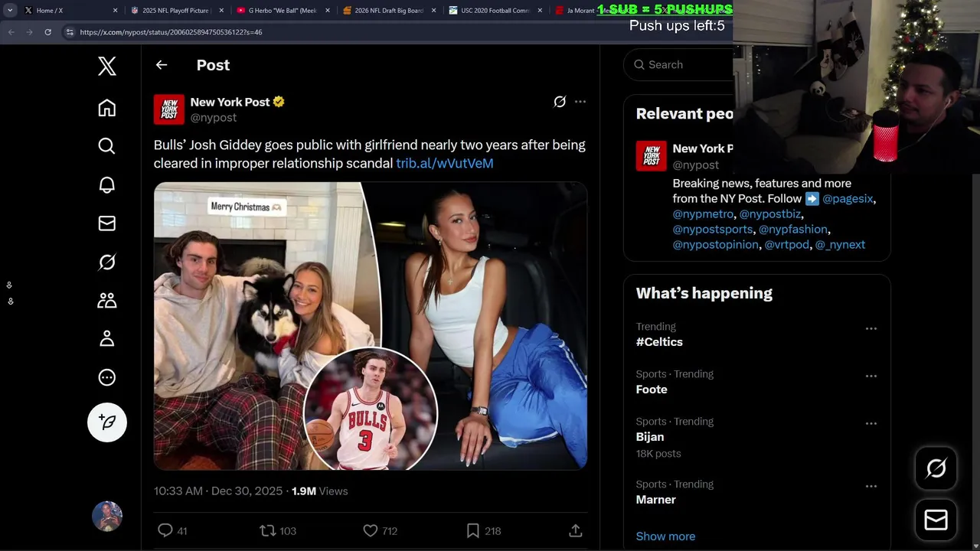The width and height of the screenshot is (980, 551).
Task: Click Show more under What's happening
Action: point(665,536)
